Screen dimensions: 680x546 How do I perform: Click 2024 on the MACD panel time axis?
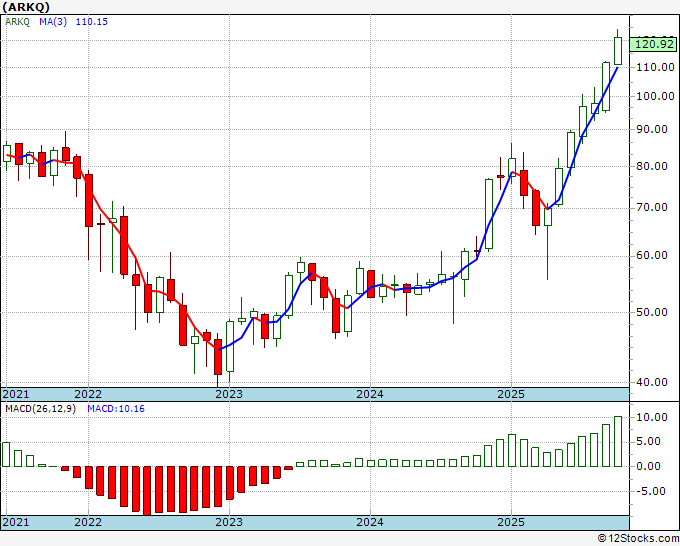pyautogui.click(x=370, y=522)
